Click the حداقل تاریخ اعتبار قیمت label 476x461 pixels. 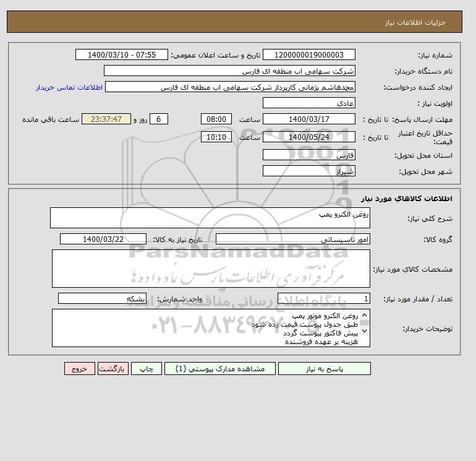pyautogui.click(x=425, y=137)
